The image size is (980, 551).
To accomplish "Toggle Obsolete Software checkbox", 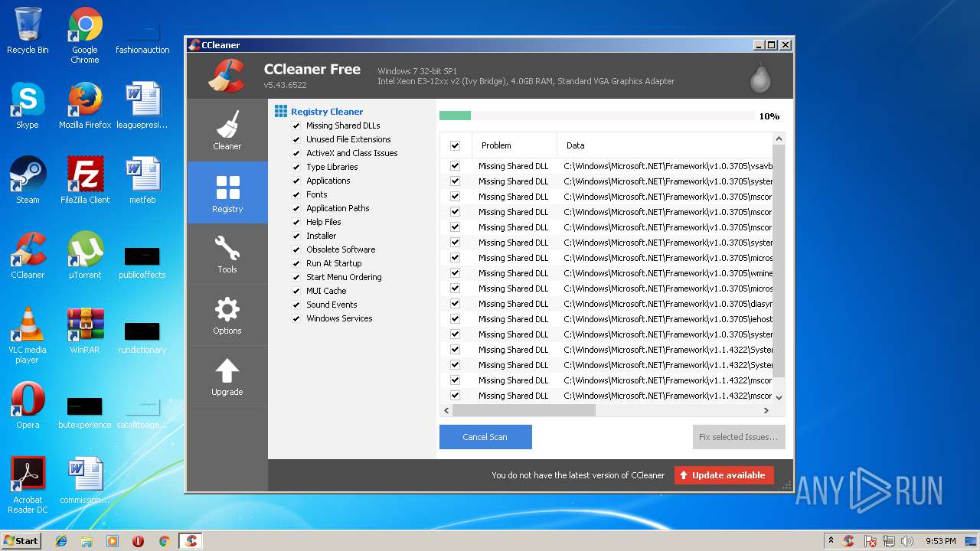I will 296,249.
